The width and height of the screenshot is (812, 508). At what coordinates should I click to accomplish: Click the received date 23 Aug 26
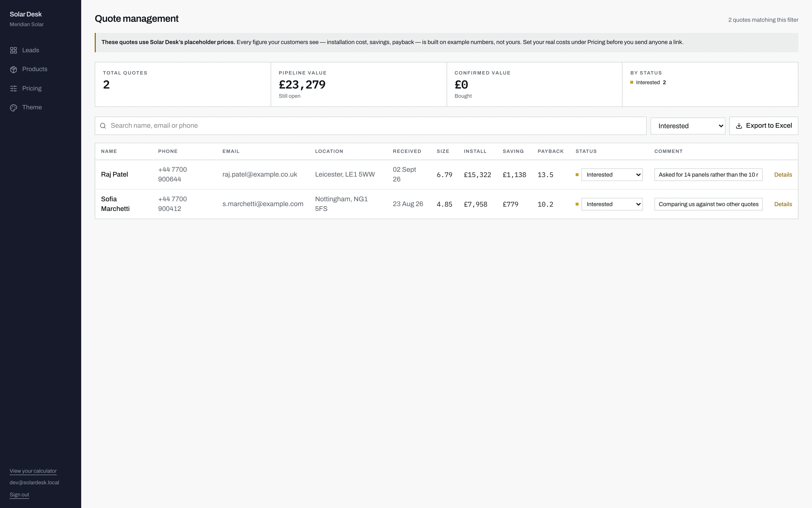click(x=408, y=204)
